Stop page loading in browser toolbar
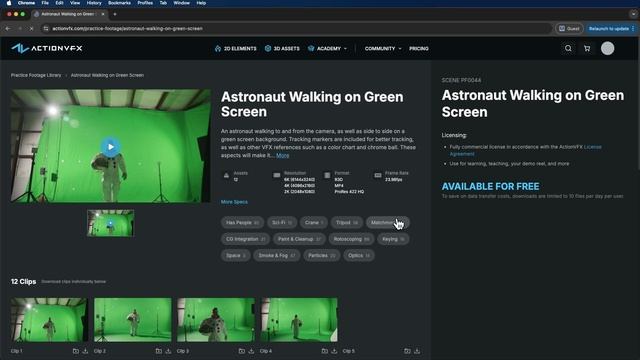Viewport: 640px width, 360px height. click(31, 29)
